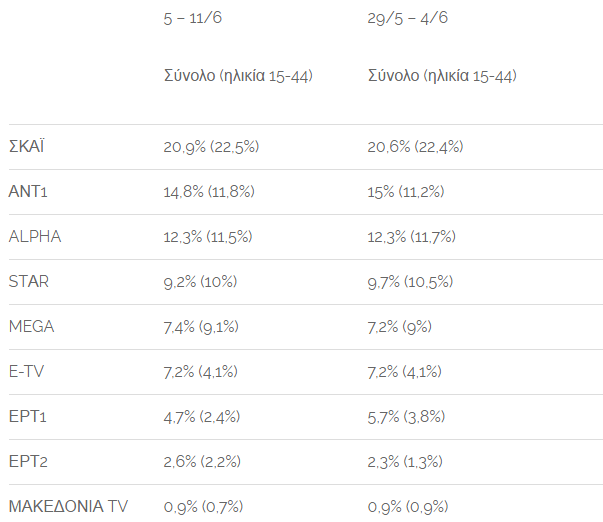603x522 pixels.
Task: Select the "15% (11,2%)" value
Action: click(406, 192)
